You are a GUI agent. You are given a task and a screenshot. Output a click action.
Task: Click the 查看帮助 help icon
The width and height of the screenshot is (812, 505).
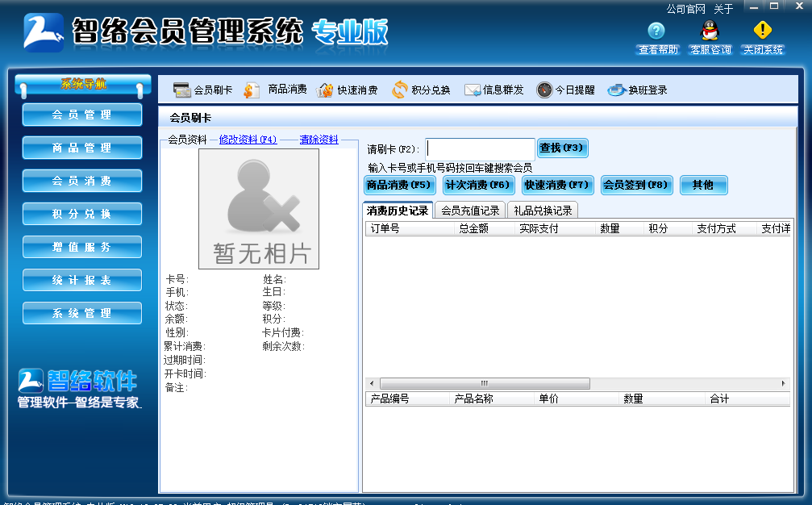click(x=656, y=35)
